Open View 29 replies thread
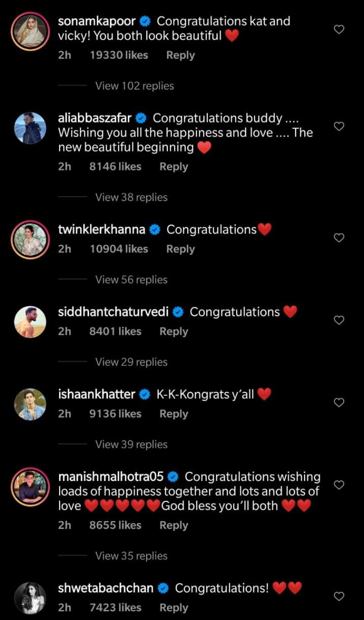This screenshot has width=364, height=620. pyautogui.click(x=131, y=362)
